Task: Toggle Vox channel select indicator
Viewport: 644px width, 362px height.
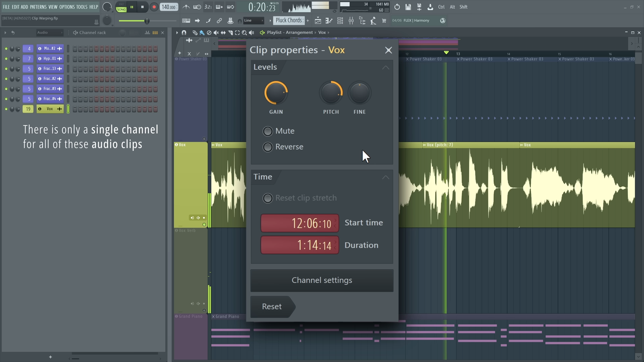Action: [68, 109]
